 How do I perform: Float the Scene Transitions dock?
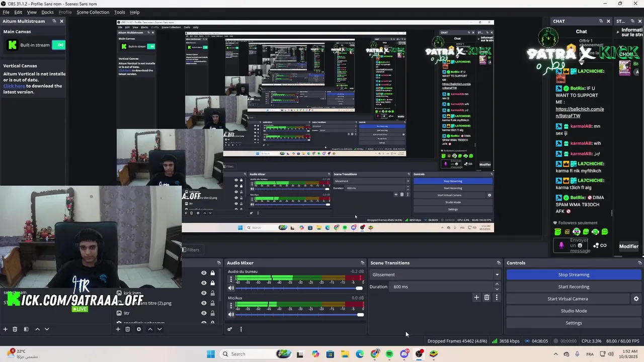499,263
